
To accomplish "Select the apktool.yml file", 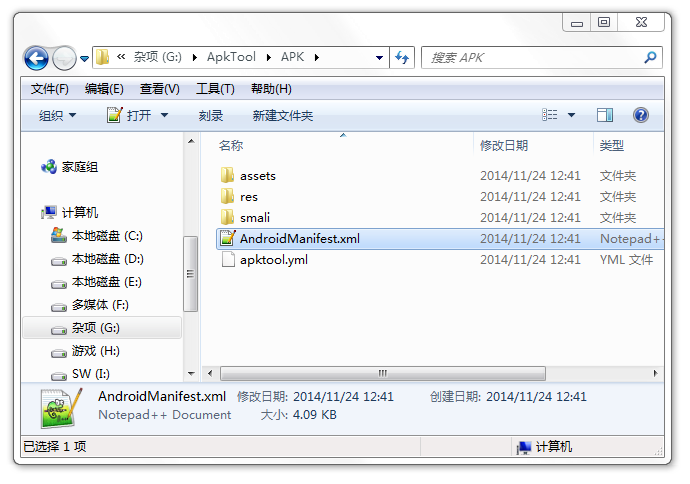I will 273,260.
